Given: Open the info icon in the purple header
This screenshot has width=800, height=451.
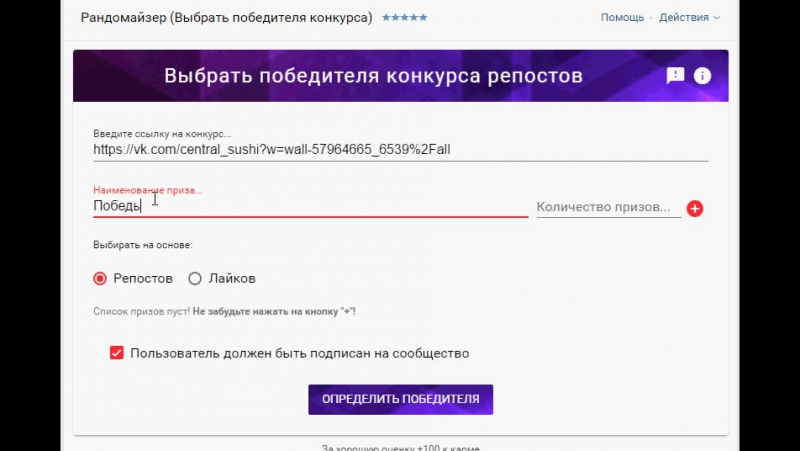Looking at the screenshot, I should [x=702, y=75].
